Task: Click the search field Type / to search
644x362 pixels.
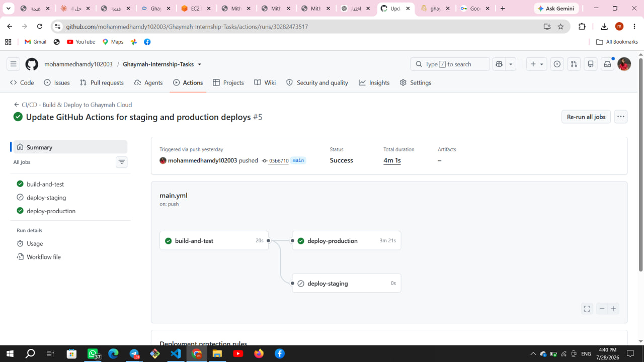Action: 450,64
